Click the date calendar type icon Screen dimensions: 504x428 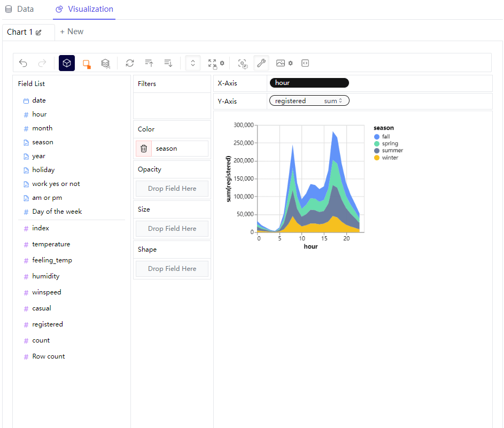[x=26, y=101]
